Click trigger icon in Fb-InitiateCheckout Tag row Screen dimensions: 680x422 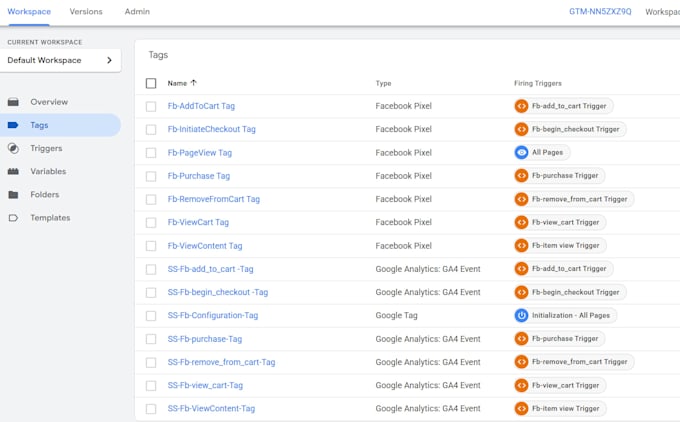(x=521, y=129)
